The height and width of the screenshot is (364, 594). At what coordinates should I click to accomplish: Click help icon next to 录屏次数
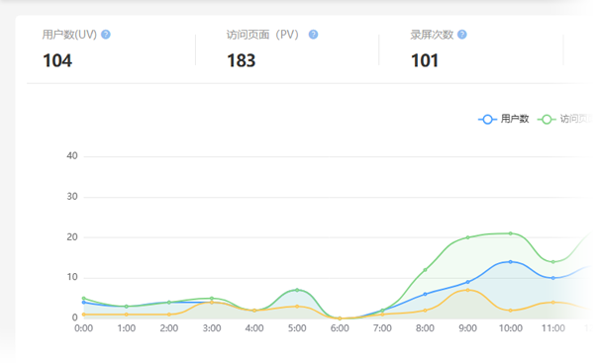(x=461, y=35)
